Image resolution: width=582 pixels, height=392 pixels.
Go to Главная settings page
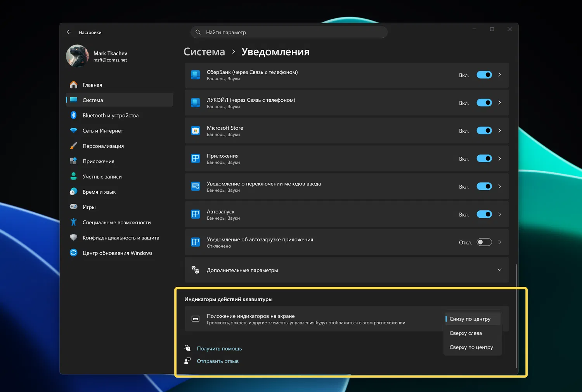(x=120, y=85)
